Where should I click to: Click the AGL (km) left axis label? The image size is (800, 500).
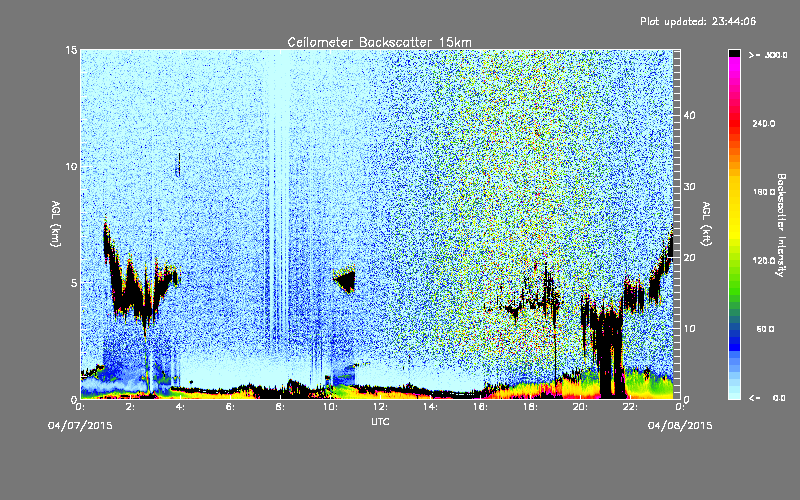coord(55,224)
